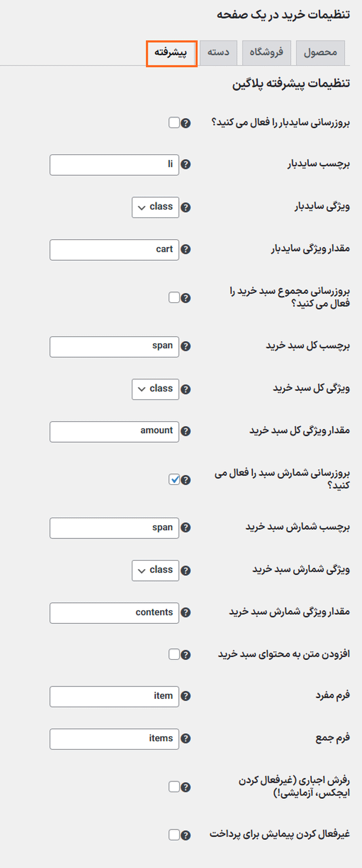Enable the بروزرسانی سایدبار checkbox

pos(173,122)
